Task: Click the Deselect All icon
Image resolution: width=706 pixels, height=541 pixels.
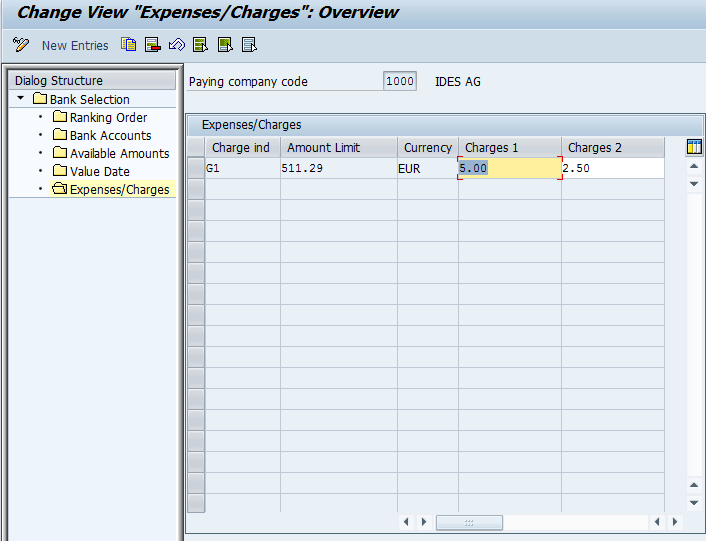Action: (249, 45)
